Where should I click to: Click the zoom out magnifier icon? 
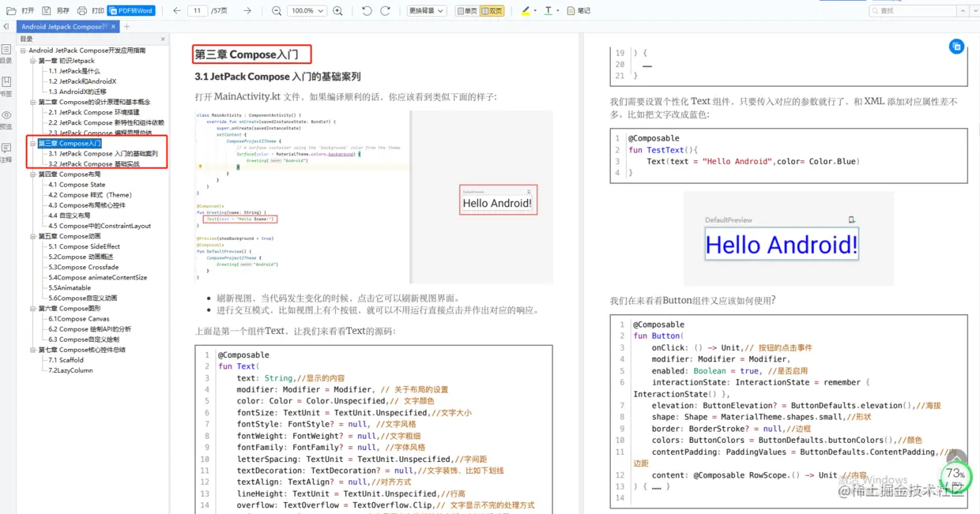tap(277, 11)
